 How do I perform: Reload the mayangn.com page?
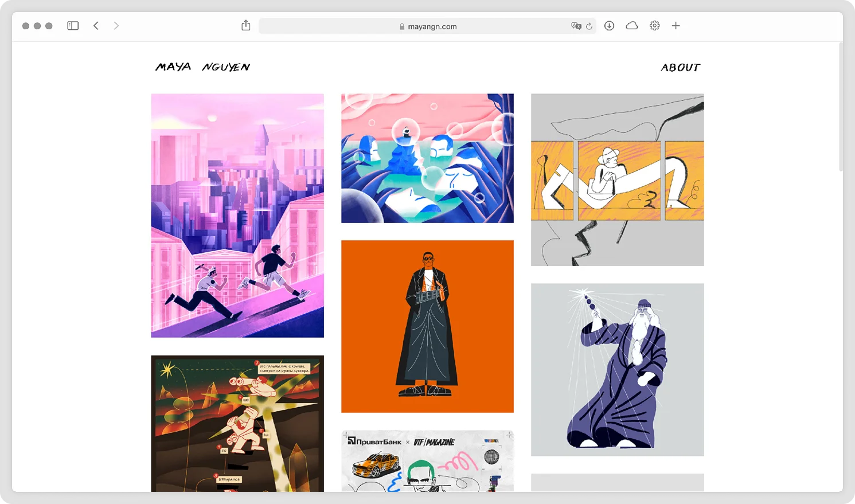(x=589, y=26)
